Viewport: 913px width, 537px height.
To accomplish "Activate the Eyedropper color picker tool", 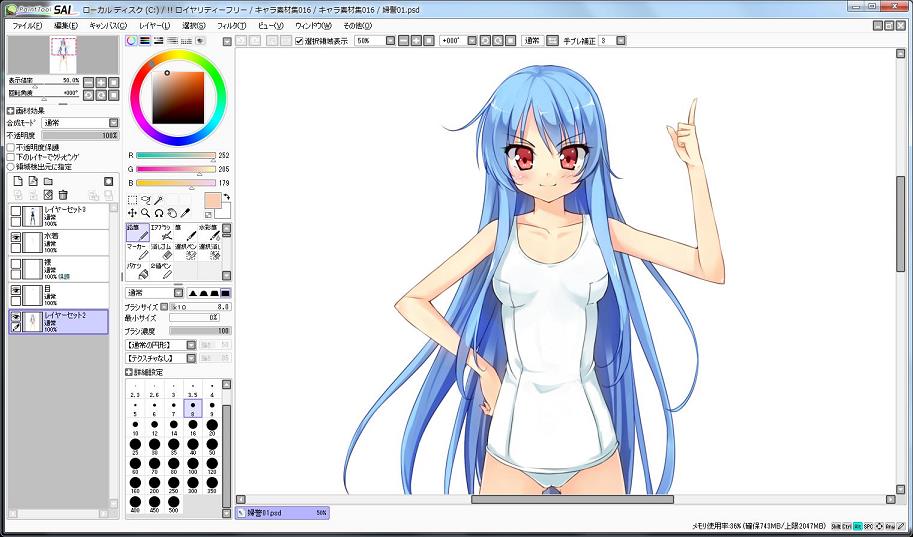I will pyautogui.click(x=186, y=212).
